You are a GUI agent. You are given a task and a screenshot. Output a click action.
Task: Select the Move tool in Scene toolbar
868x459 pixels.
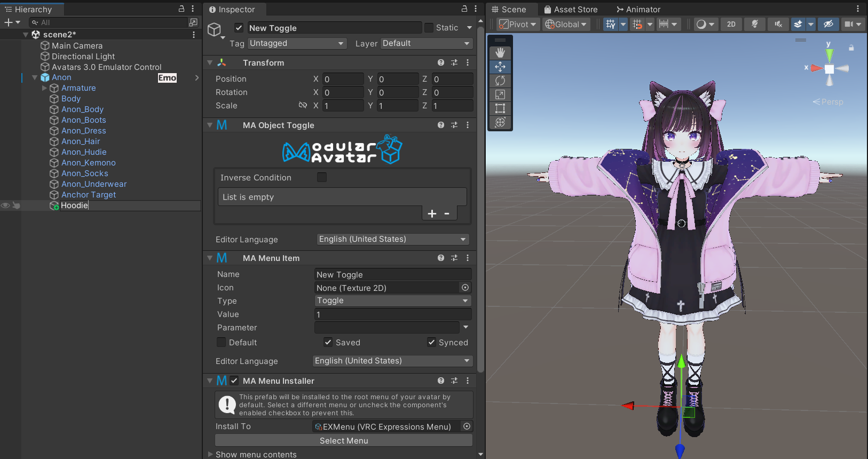[x=500, y=66]
